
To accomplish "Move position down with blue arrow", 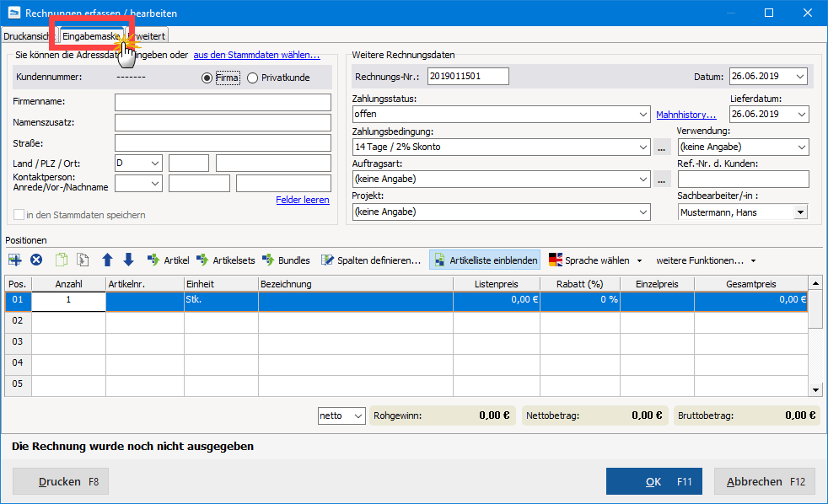I will [128, 260].
